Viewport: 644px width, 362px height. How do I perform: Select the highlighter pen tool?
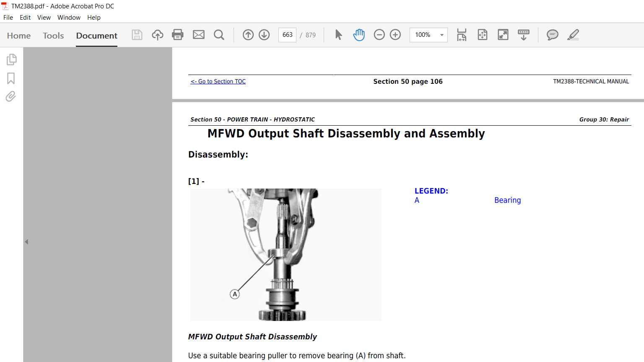[x=573, y=35]
